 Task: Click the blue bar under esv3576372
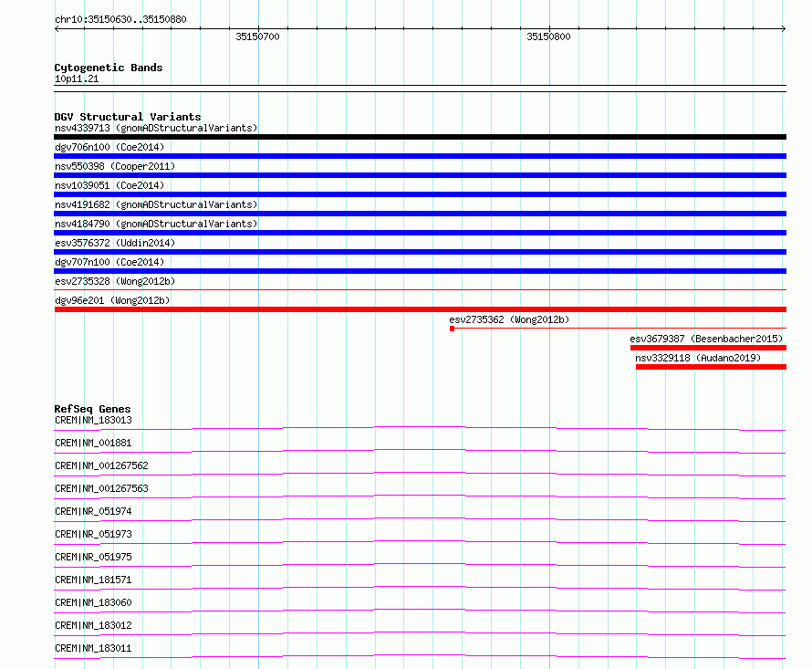(420, 252)
